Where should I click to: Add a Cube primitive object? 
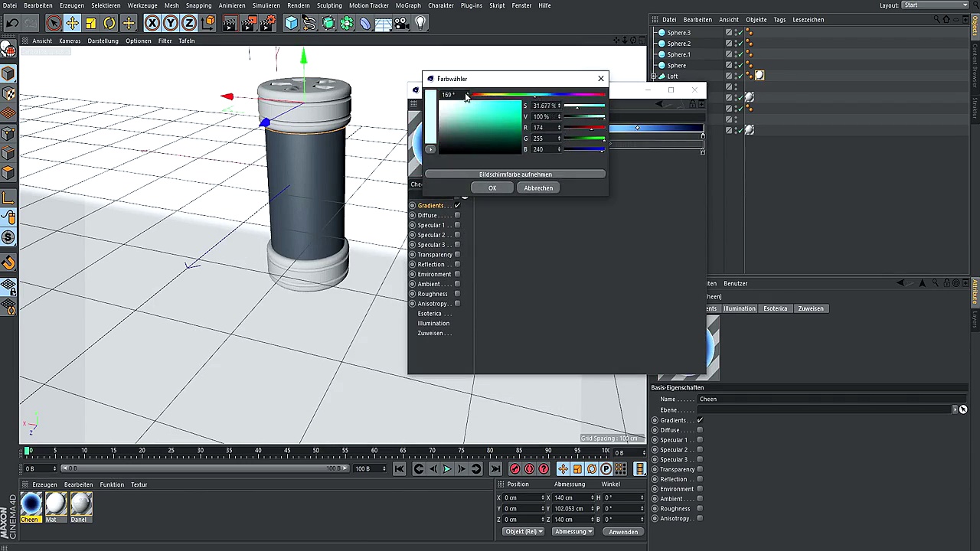pos(291,24)
